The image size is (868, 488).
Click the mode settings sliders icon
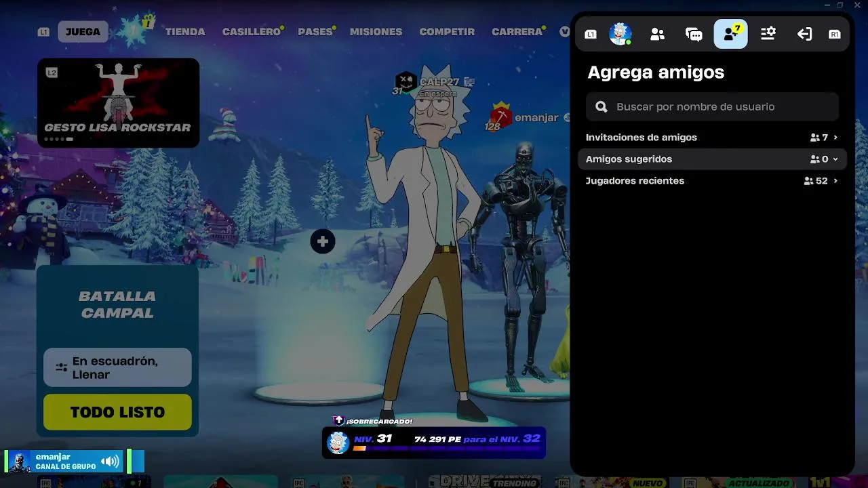pyautogui.click(x=61, y=367)
